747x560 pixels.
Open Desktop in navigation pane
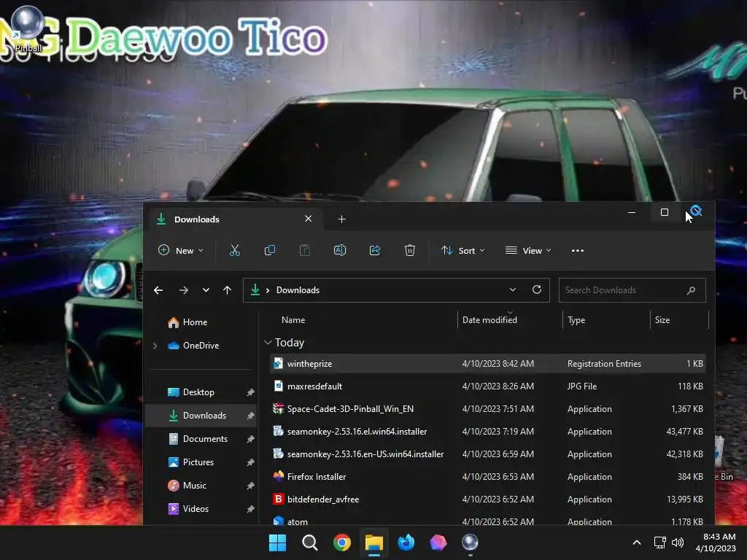[198, 392]
